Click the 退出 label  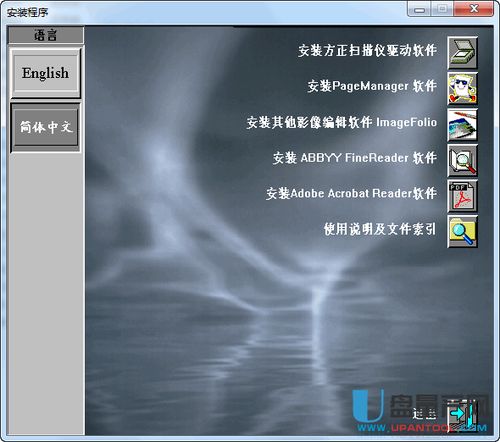pos(424,414)
